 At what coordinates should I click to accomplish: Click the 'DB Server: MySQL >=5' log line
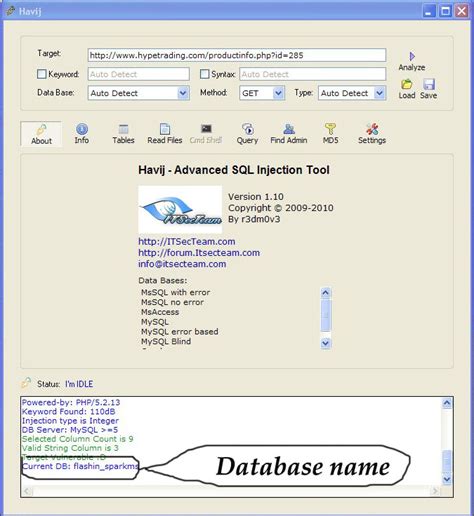(x=70, y=430)
